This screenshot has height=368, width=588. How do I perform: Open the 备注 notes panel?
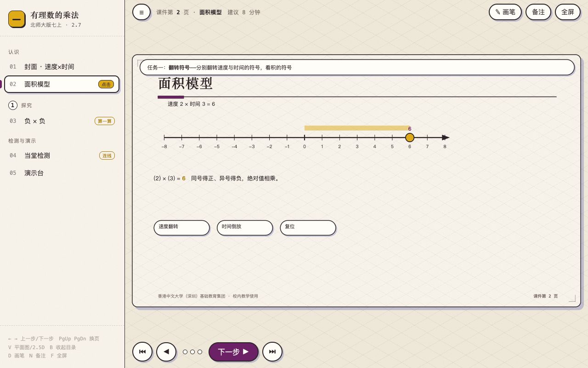pyautogui.click(x=538, y=12)
